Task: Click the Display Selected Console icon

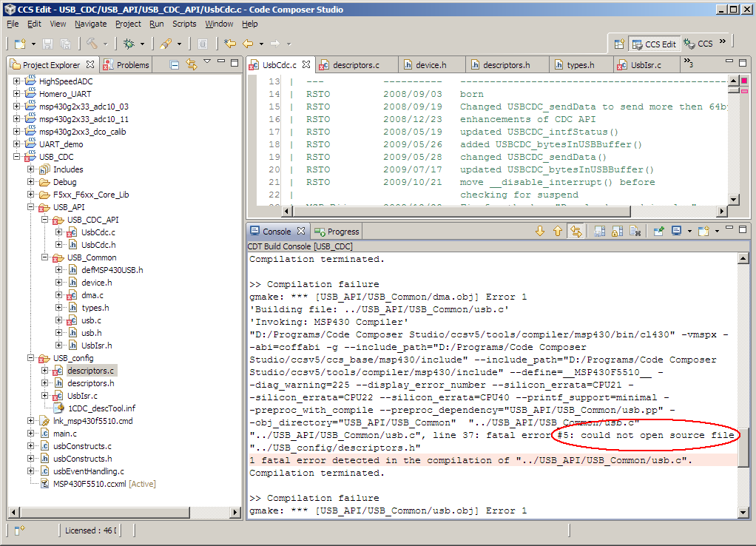Action: point(676,231)
